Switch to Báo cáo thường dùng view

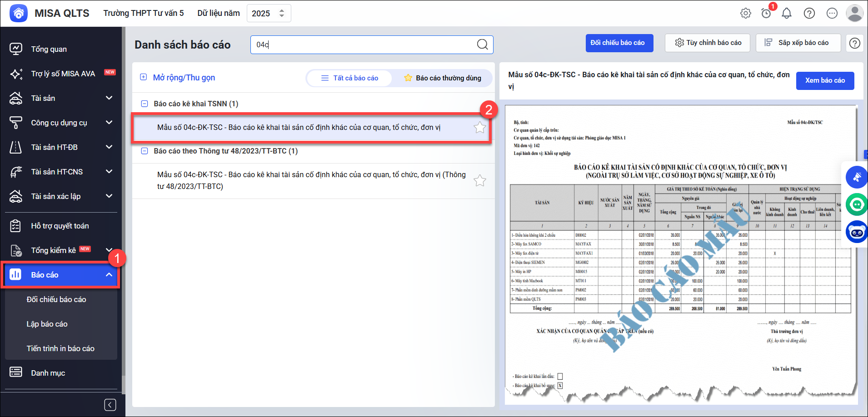[443, 78]
